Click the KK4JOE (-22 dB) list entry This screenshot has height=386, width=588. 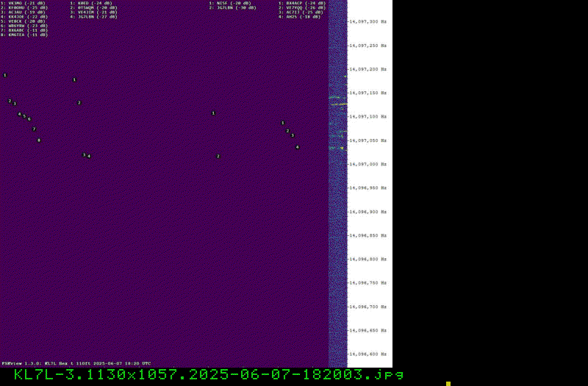pyautogui.click(x=24, y=17)
